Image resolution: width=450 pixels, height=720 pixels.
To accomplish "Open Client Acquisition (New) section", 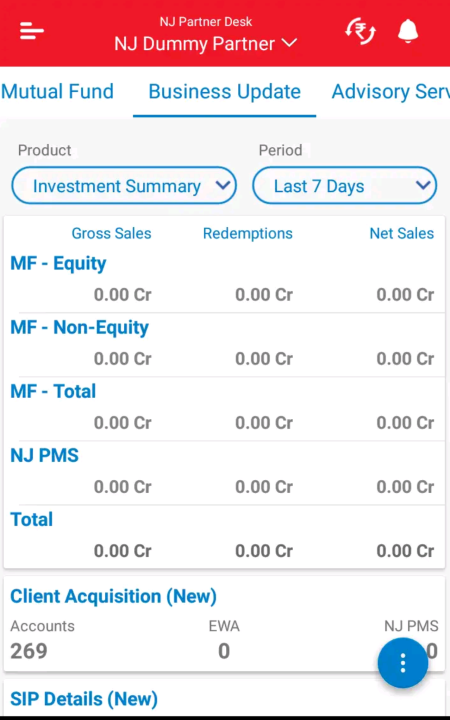I will (113, 596).
